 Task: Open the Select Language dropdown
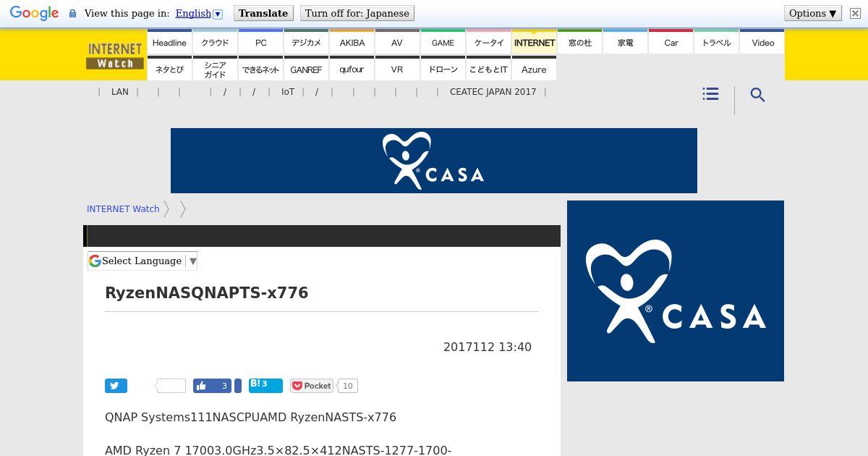[x=142, y=261]
